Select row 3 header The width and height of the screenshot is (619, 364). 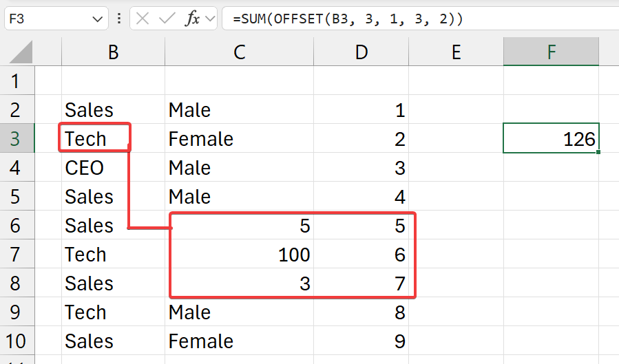(15, 139)
